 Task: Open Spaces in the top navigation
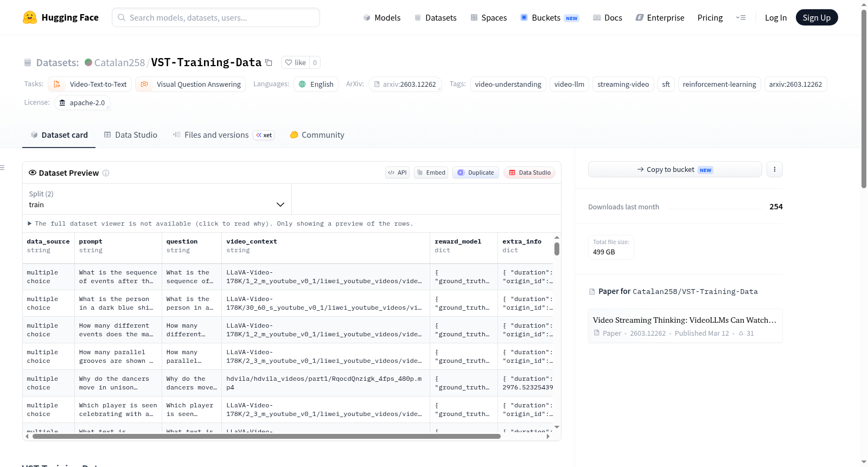(488, 17)
